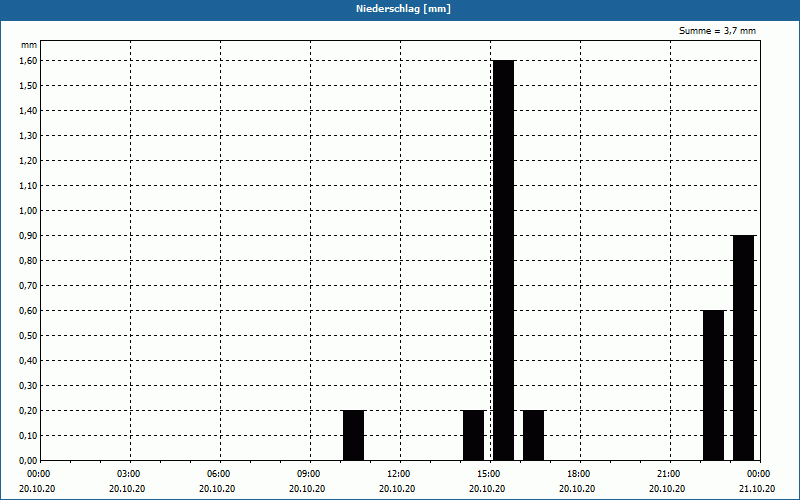
Task: Click the 1,40 y-axis label
Action: (x=28, y=111)
